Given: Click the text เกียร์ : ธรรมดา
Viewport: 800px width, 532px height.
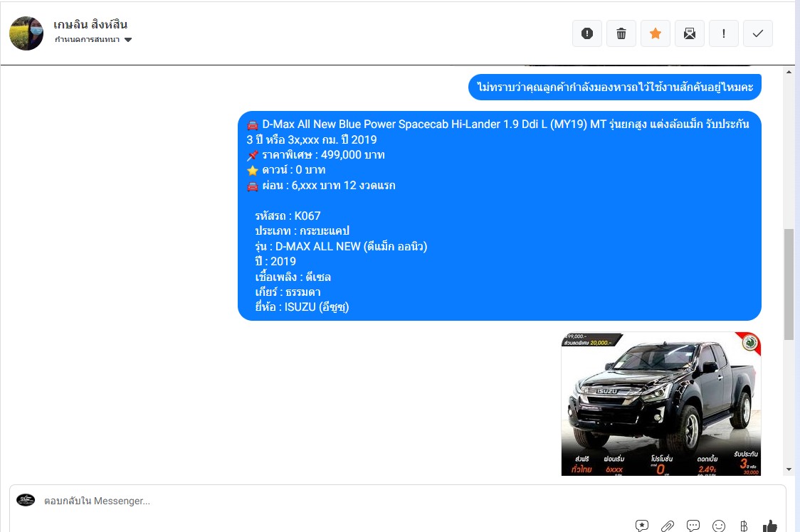Looking at the screenshot, I should (288, 292).
